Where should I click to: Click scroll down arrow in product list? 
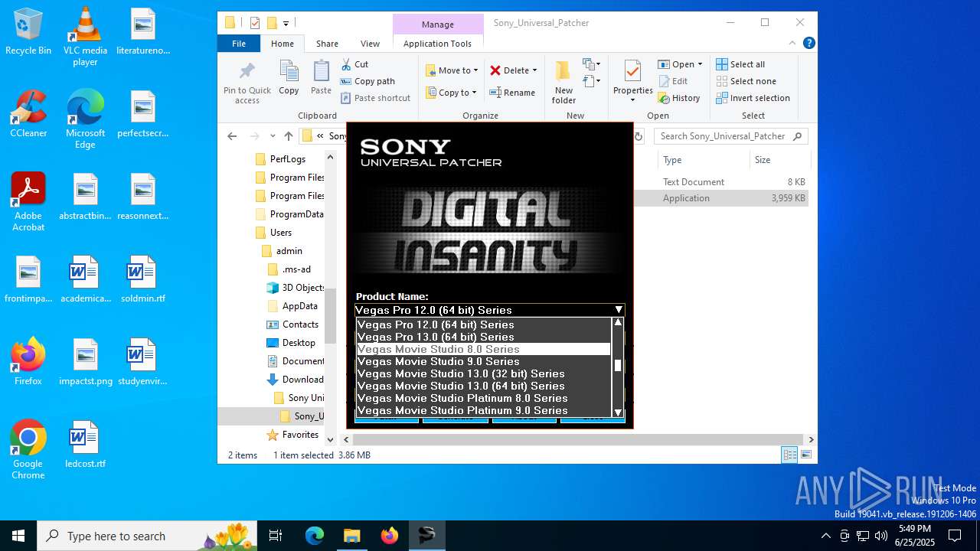(618, 412)
